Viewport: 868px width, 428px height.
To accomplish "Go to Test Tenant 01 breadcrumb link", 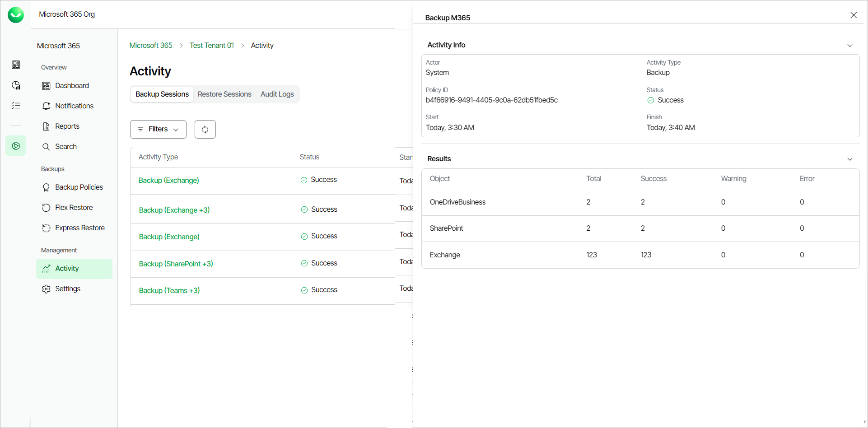I will 212,45.
